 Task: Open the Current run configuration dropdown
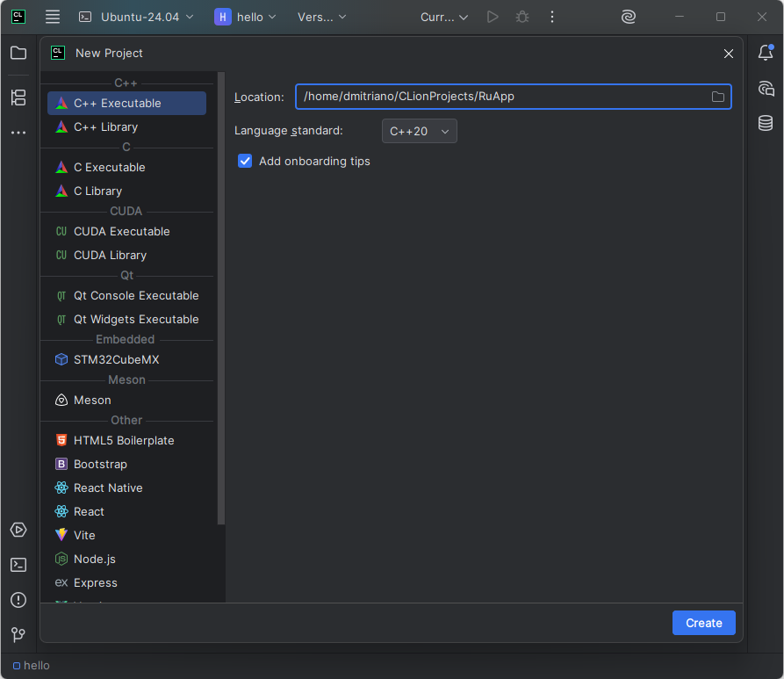click(x=444, y=17)
